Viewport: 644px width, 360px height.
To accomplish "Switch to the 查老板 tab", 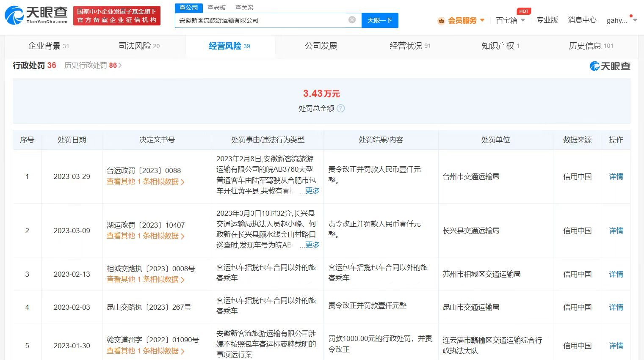I will [216, 7].
